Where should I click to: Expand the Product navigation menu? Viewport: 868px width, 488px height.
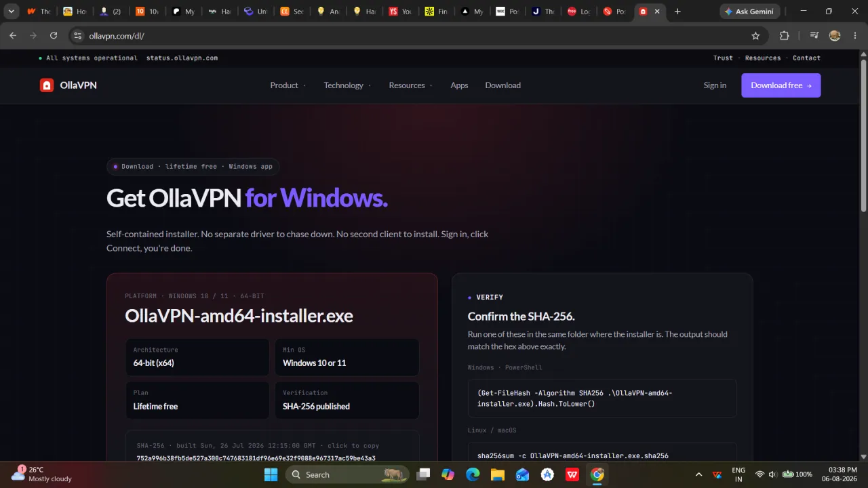(288, 85)
